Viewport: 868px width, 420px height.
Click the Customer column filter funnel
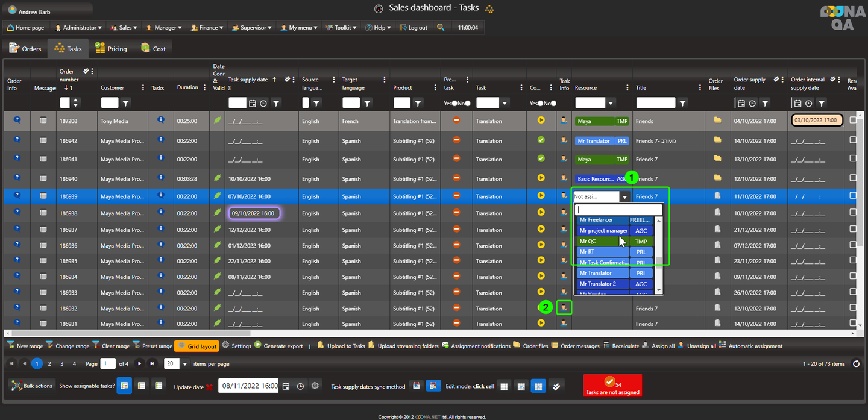point(125,103)
